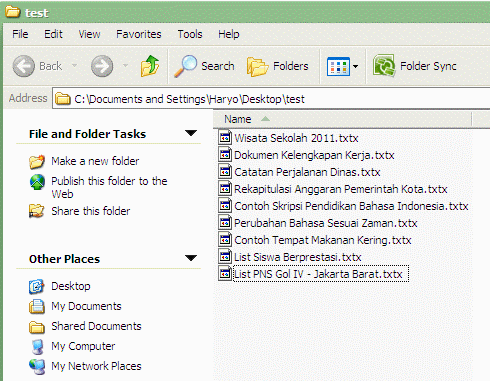Open the Favorites menu
The image size is (490, 381).
(x=139, y=34)
